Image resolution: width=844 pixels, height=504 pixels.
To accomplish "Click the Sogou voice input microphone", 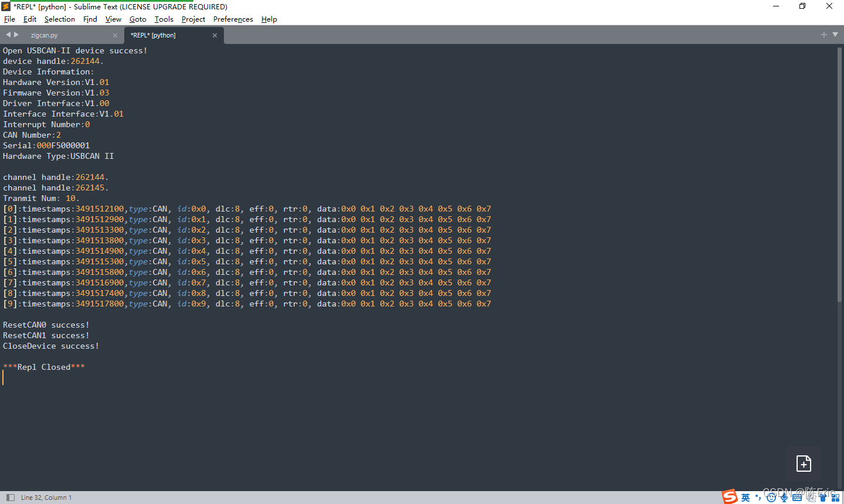I will [784, 498].
